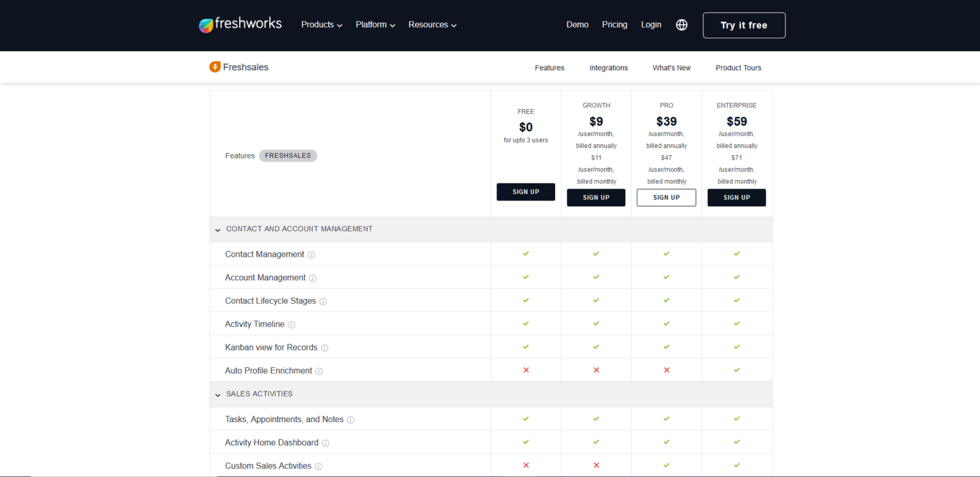Open the Platform dropdown menu
980x477 pixels.
[375, 24]
